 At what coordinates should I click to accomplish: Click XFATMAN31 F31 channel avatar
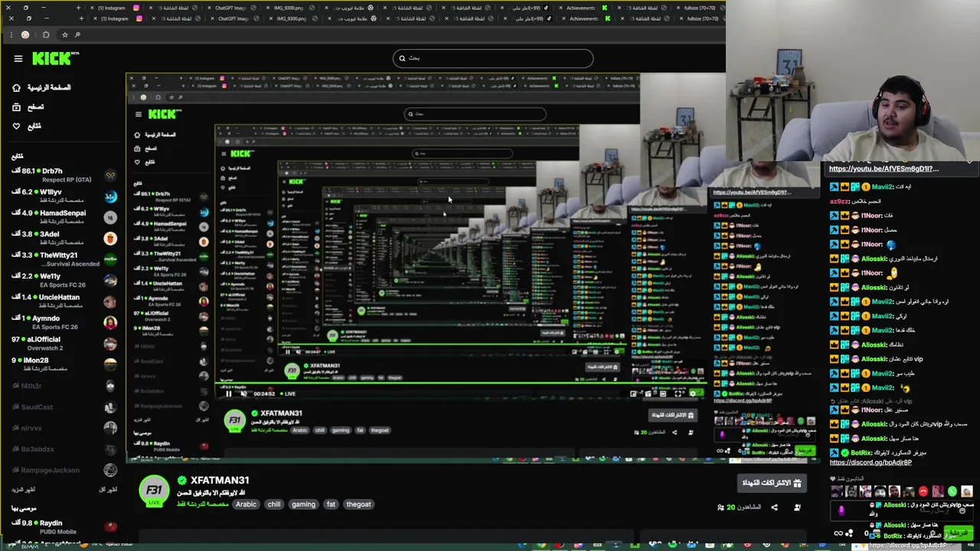[x=154, y=491]
